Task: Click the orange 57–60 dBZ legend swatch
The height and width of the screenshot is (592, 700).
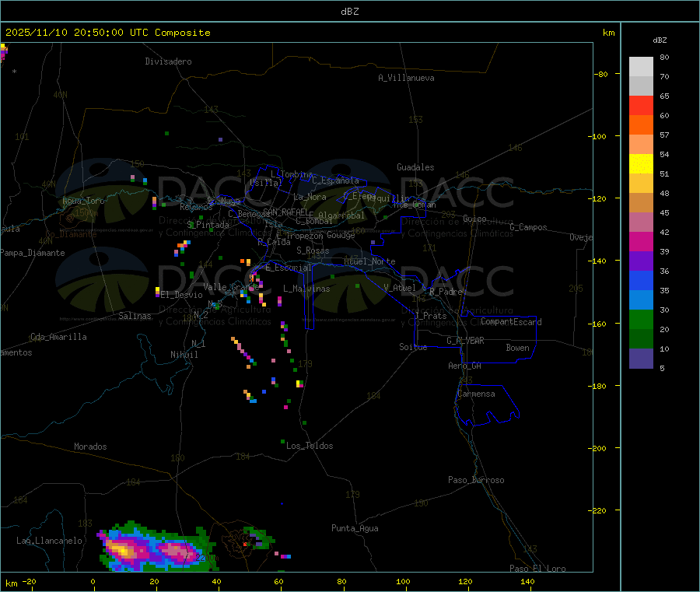Action: click(641, 125)
